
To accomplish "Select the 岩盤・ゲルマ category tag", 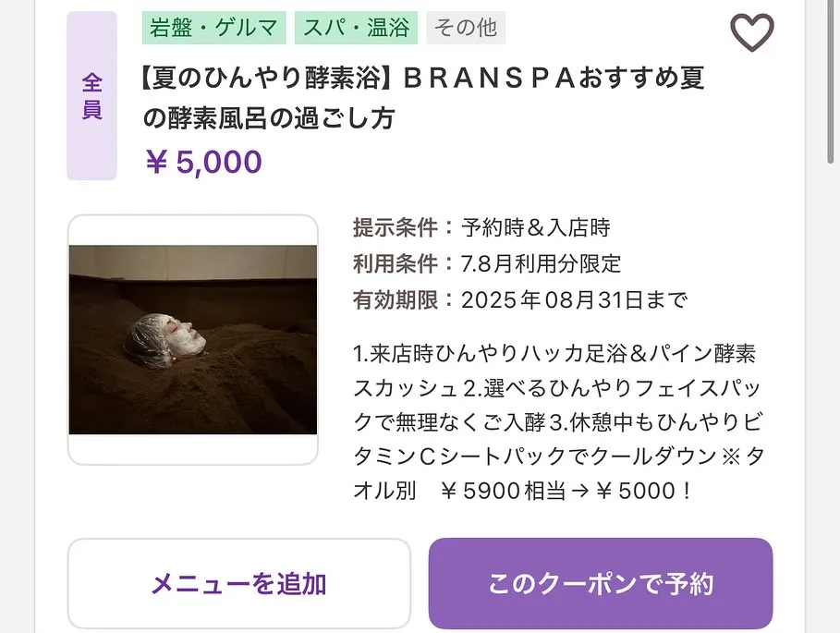I will pos(213,28).
